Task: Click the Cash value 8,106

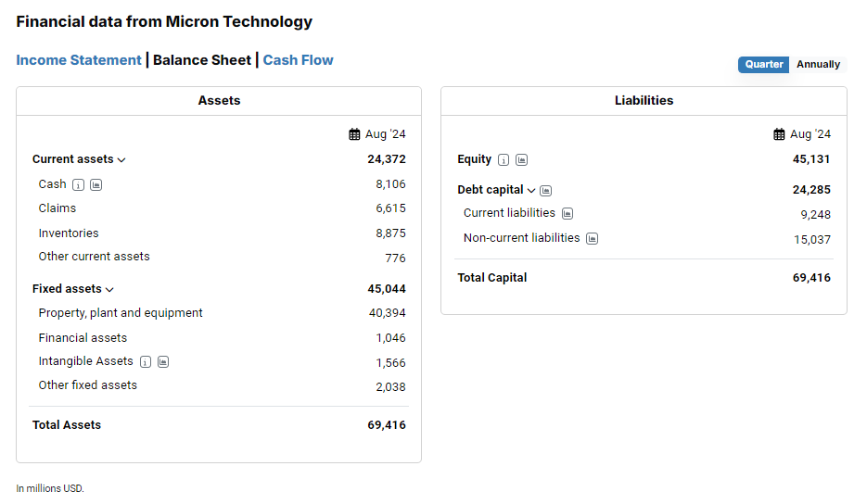Action: tap(390, 184)
